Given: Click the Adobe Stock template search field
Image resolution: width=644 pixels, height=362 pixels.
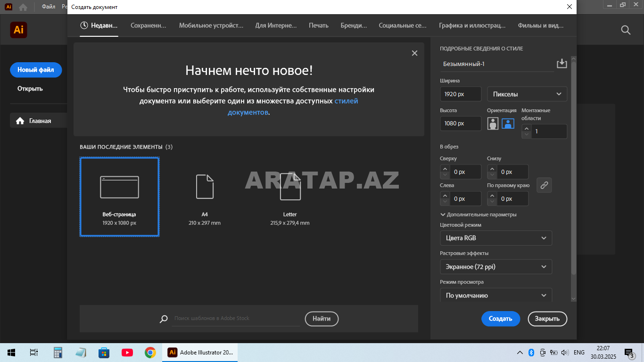Looking at the screenshot, I should tap(236, 319).
